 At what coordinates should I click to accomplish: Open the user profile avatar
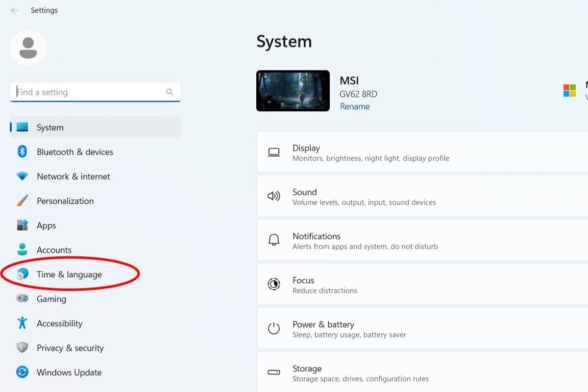28,48
